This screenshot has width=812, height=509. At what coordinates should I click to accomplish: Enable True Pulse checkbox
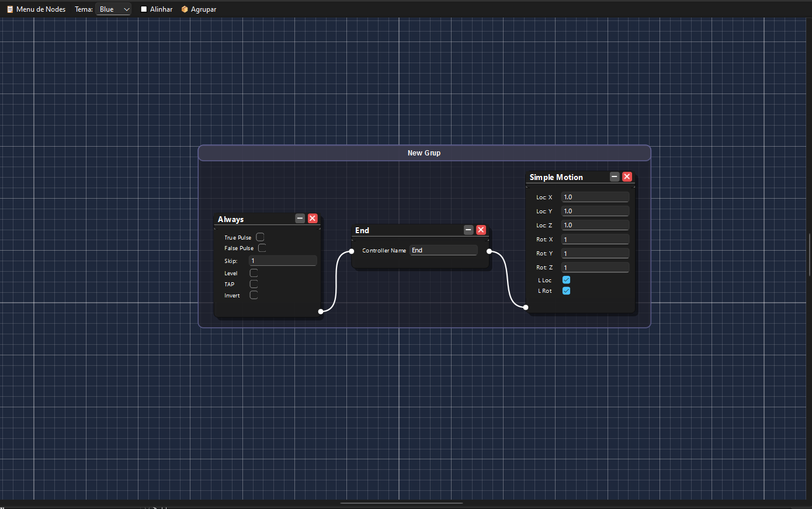(260, 237)
